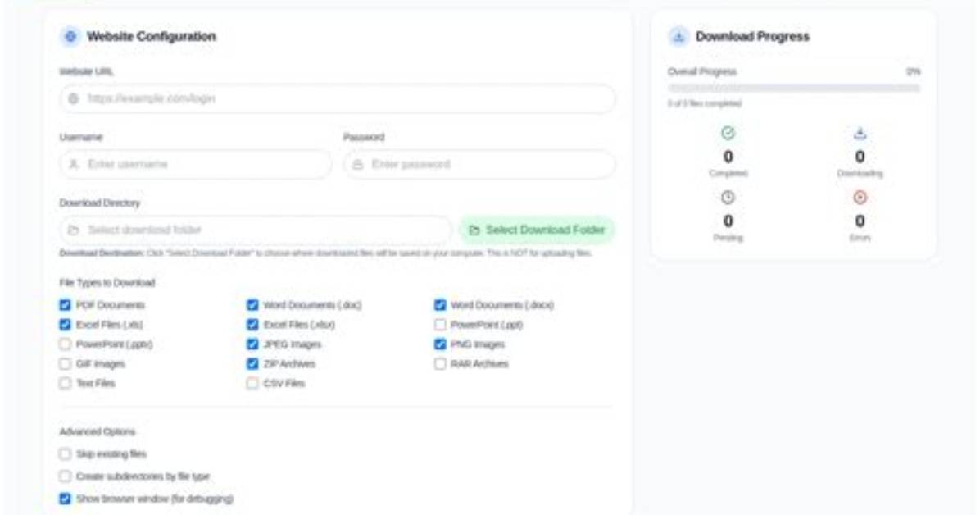The image size is (980, 515).
Task: Uncheck PNG Images checkbox
Action: [x=440, y=344]
